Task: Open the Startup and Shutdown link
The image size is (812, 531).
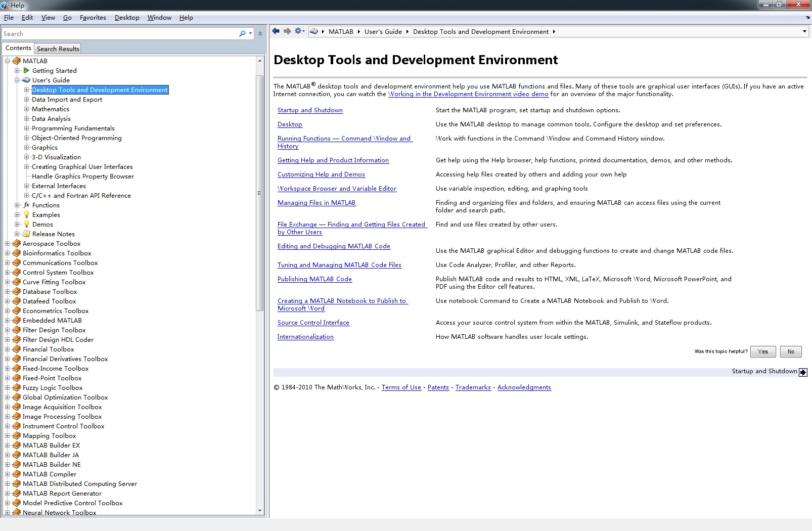Action: (310, 110)
